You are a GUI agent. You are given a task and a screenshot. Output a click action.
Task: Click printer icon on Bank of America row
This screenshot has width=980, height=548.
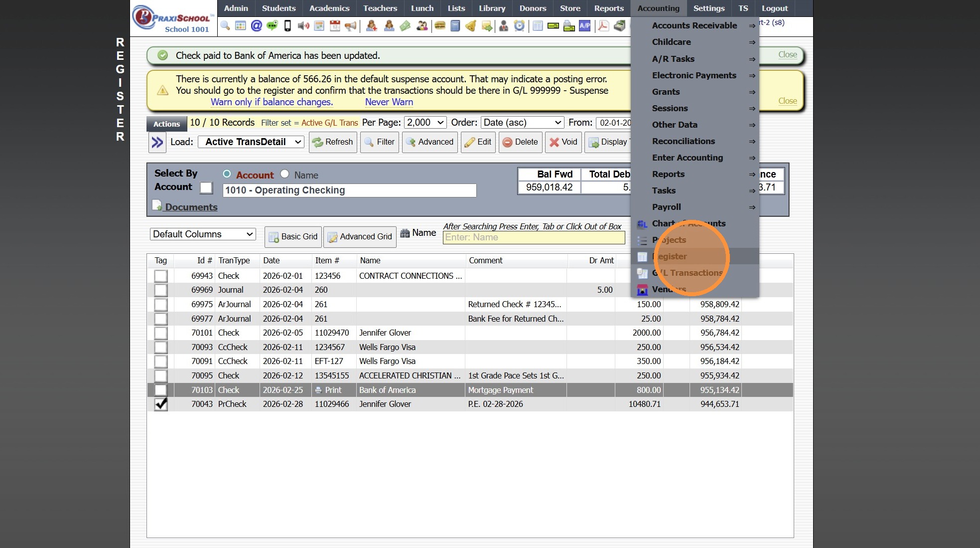[x=318, y=390]
